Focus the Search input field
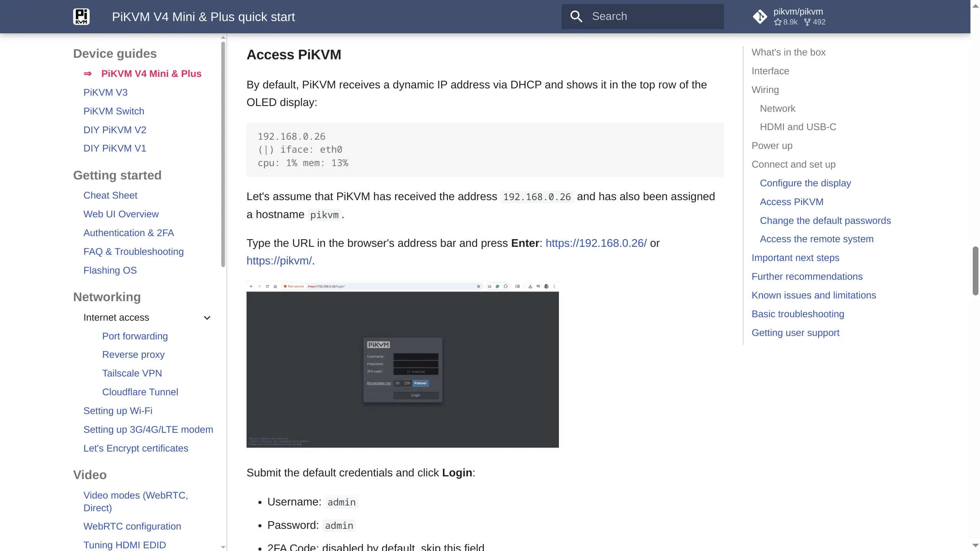Viewport: 980px width, 551px height. coord(642,16)
